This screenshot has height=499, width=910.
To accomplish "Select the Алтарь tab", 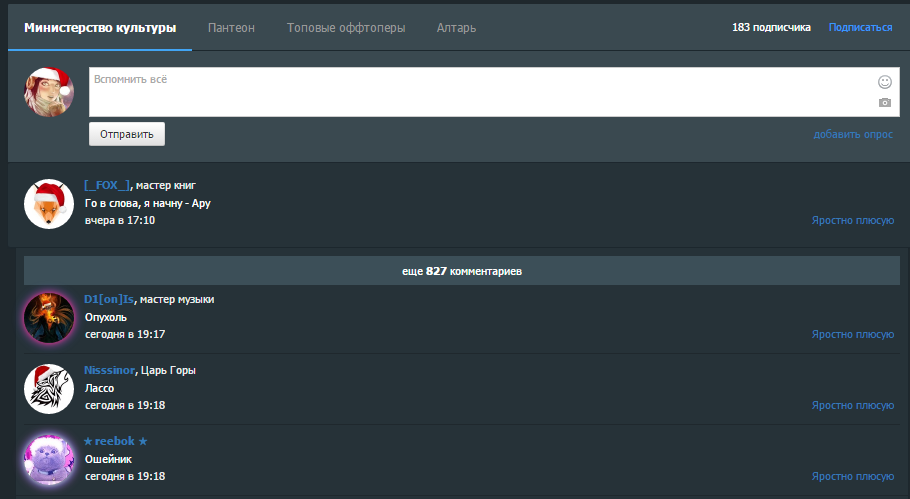I will pos(456,28).
